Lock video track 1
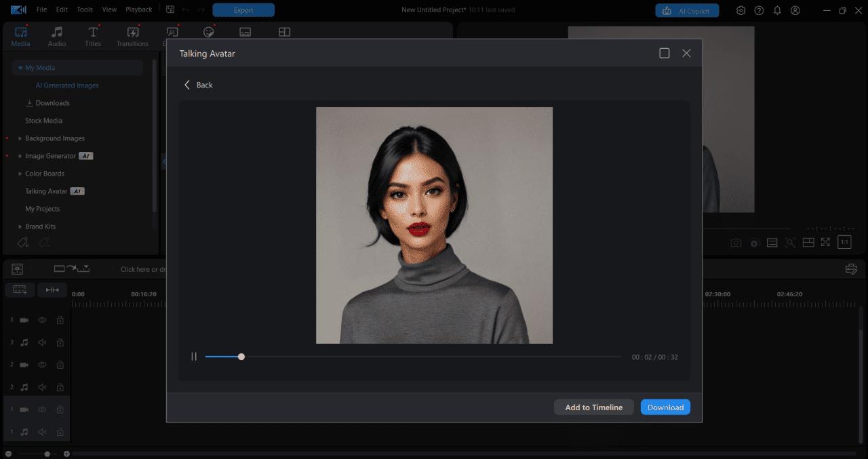The image size is (868, 459). tap(60, 410)
